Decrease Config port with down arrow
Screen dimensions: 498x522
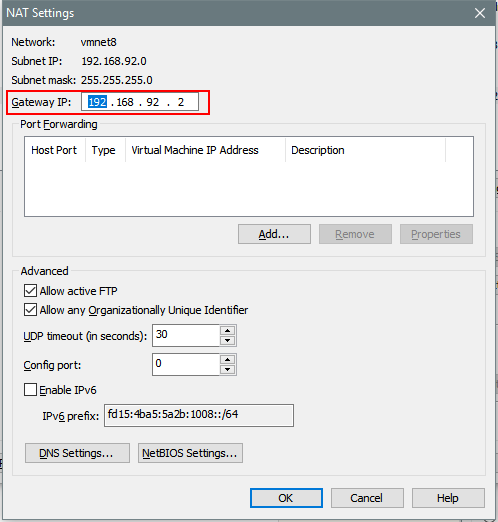(228, 369)
